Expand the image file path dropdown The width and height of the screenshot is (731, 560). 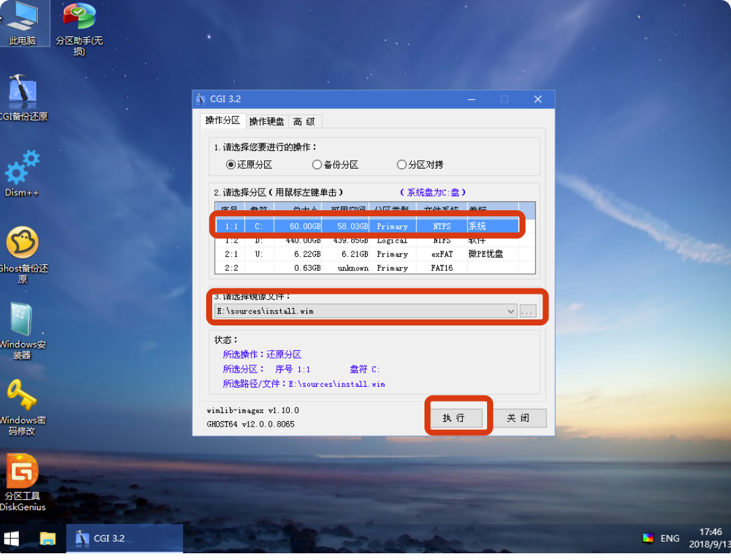510,311
